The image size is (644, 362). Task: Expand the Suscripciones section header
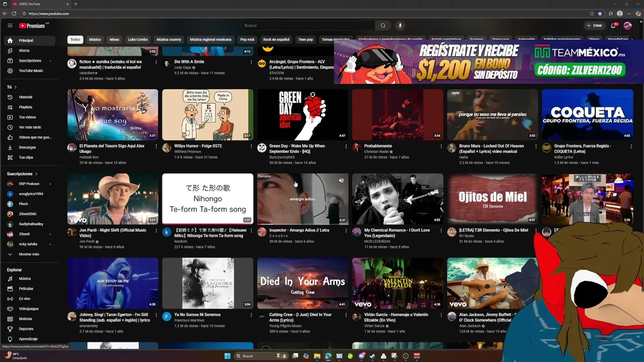(22, 174)
